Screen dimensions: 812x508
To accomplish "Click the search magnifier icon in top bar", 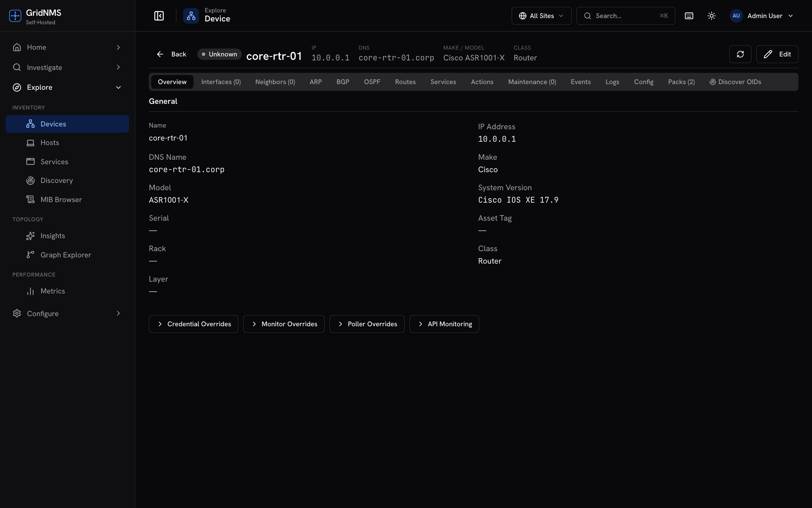I will (x=588, y=16).
